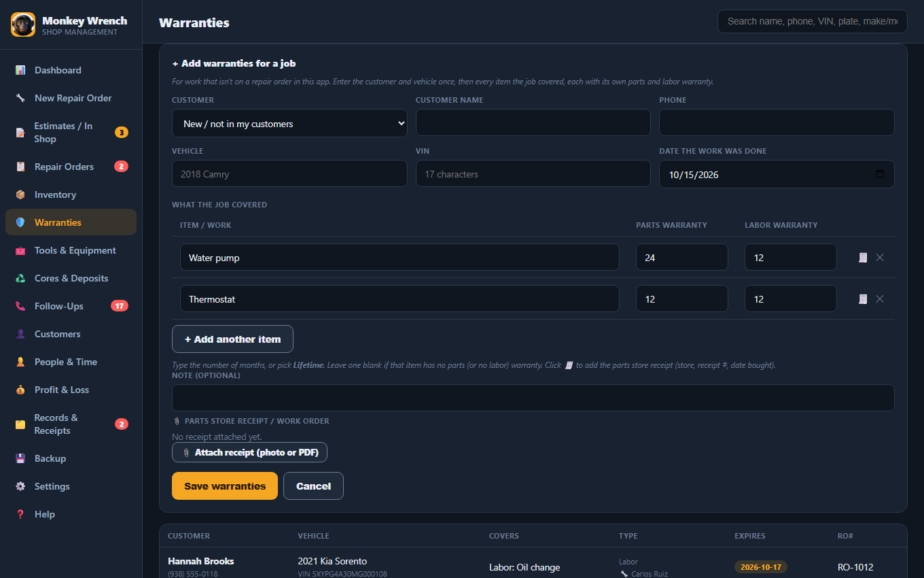Click the Note (optional) field
The height and width of the screenshot is (578, 924).
(x=533, y=398)
